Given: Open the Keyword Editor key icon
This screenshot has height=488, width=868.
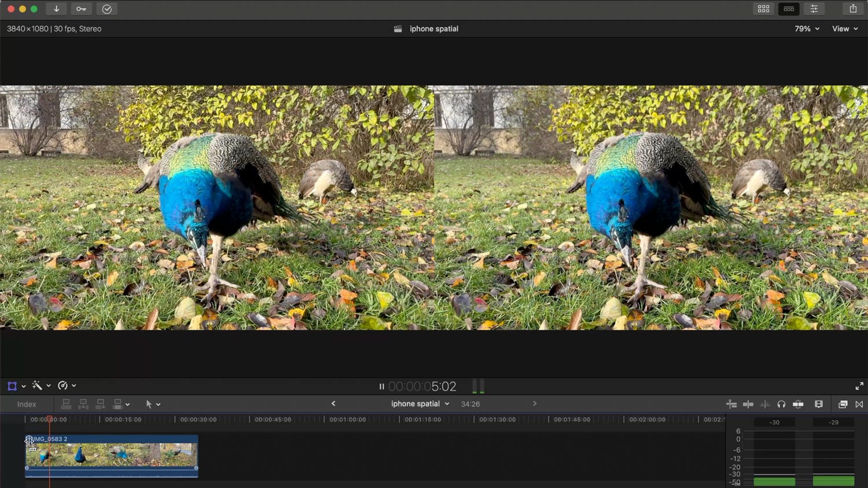Looking at the screenshot, I should 81,9.
